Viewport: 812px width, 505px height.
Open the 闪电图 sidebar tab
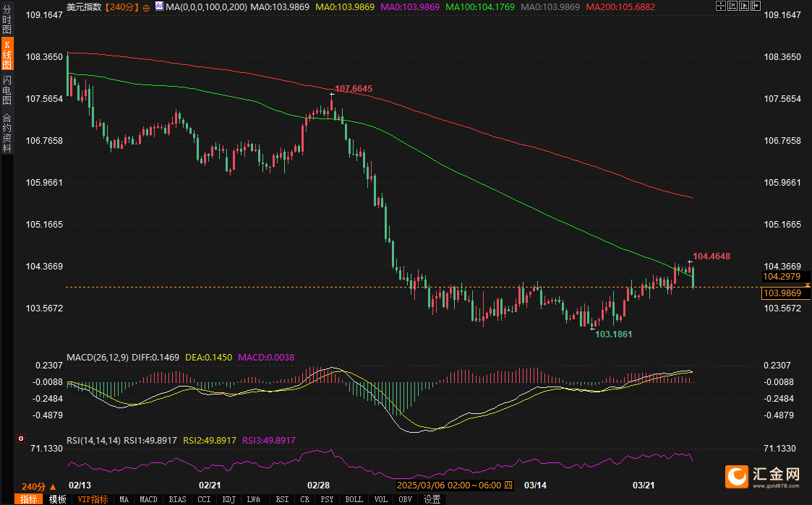tap(7, 90)
